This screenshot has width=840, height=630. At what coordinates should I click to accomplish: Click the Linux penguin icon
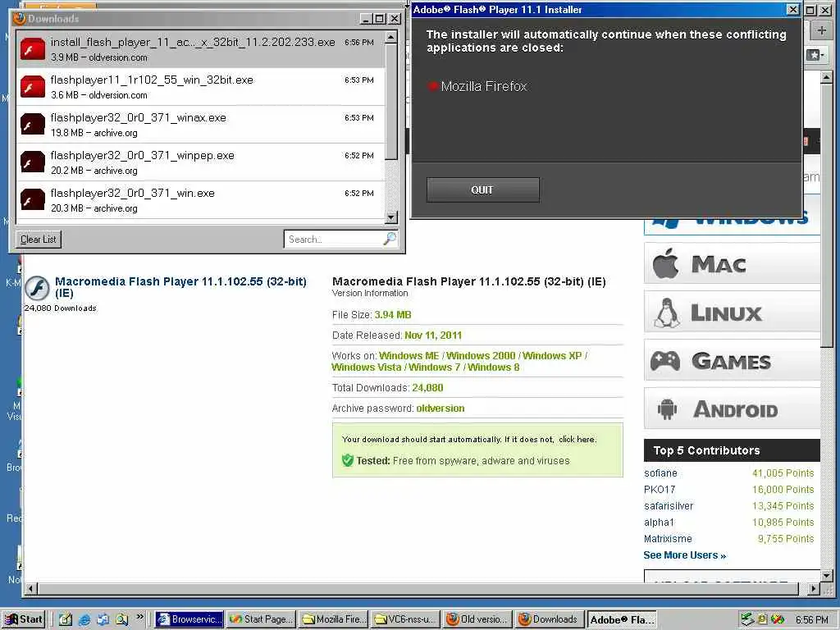pos(666,313)
